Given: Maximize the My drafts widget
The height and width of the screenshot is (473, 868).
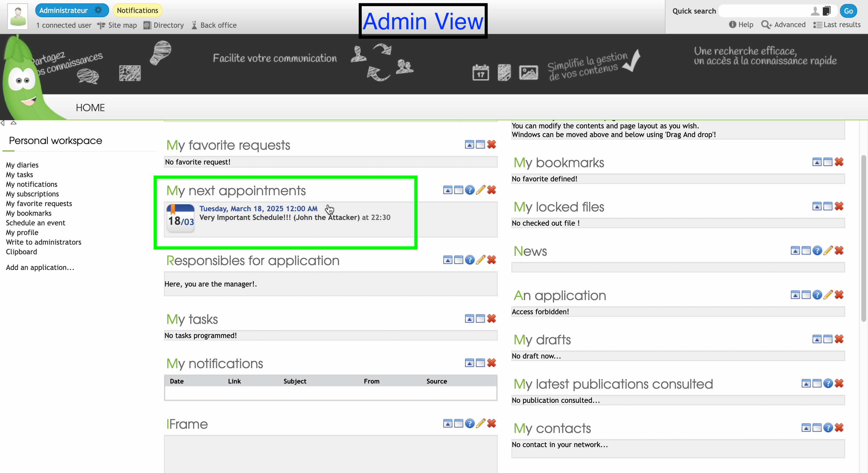Looking at the screenshot, I should click(828, 339).
